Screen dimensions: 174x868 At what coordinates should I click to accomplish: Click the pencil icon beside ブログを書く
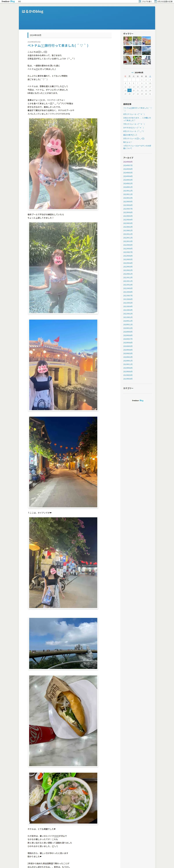(140, 1)
